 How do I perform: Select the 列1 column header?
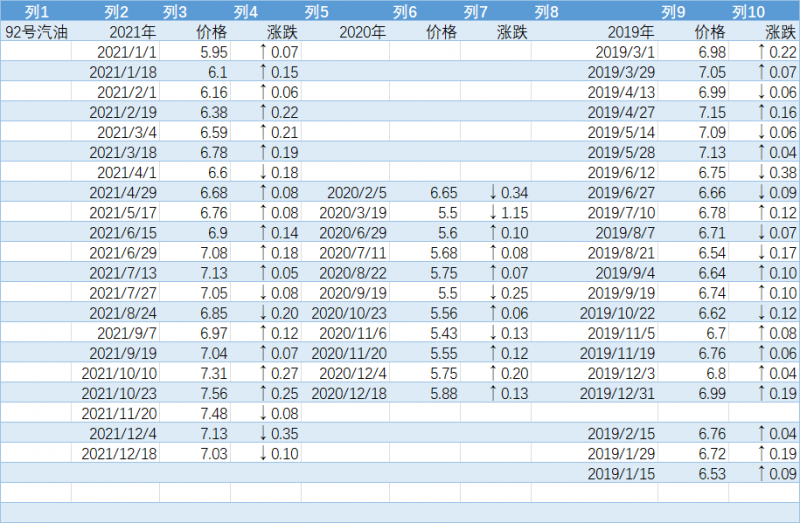36,12
